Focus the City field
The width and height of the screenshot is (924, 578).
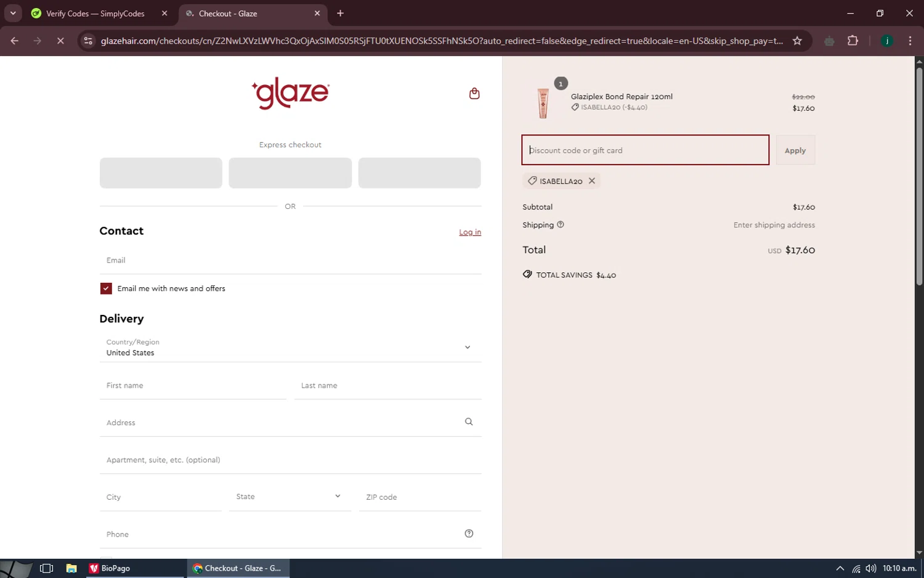tap(161, 497)
